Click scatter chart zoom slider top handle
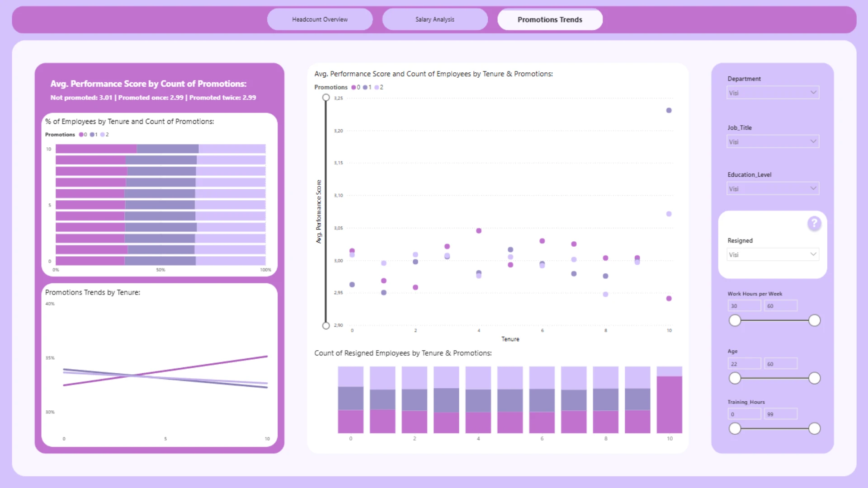Viewport: 868px width, 488px height. tap(326, 98)
